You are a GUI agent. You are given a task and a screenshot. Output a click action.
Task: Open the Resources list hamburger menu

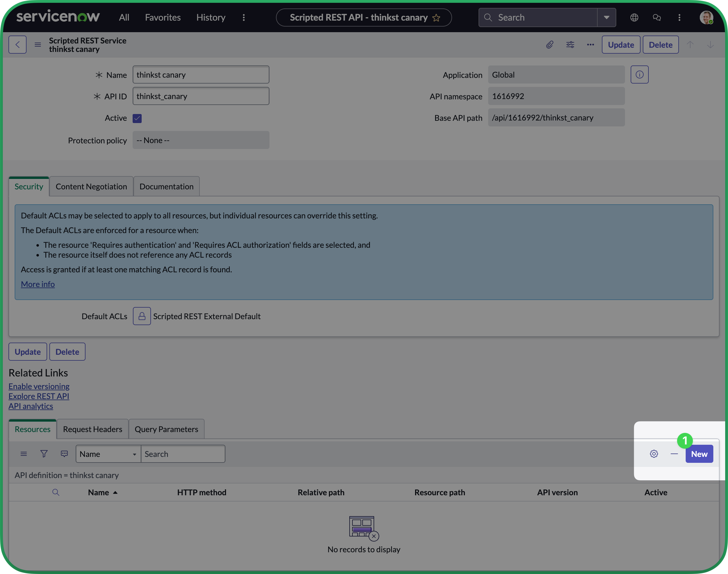(23, 454)
